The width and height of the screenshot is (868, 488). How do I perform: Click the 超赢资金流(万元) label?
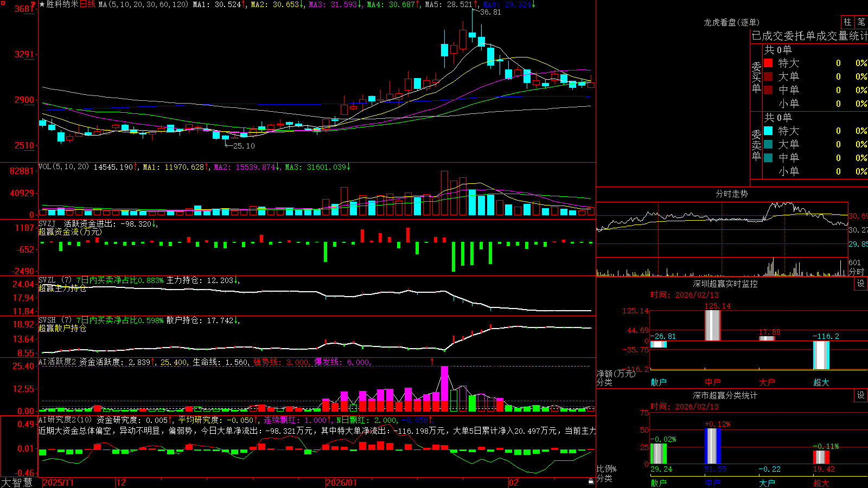[70, 232]
